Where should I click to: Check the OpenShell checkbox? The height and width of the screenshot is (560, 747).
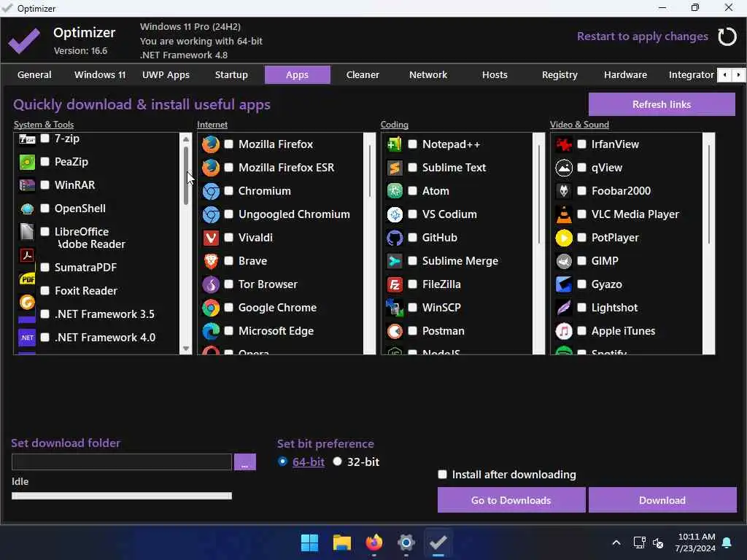coord(44,208)
